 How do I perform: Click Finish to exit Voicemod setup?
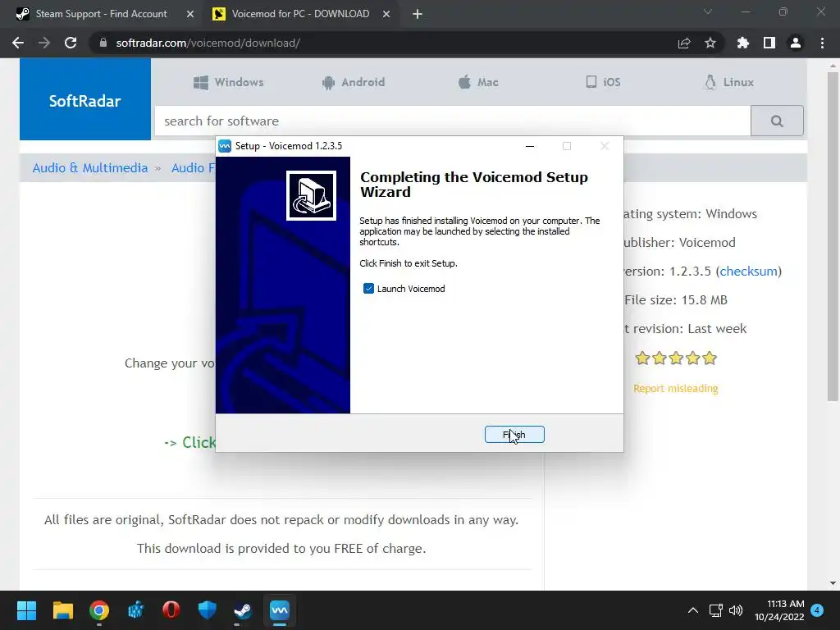point(514,435)
